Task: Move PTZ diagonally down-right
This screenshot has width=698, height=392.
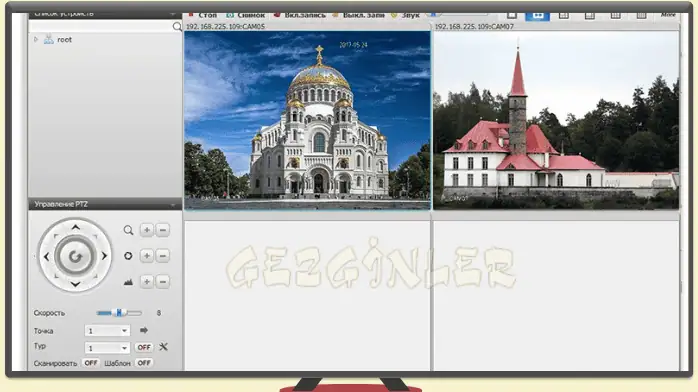Action: 95,276
